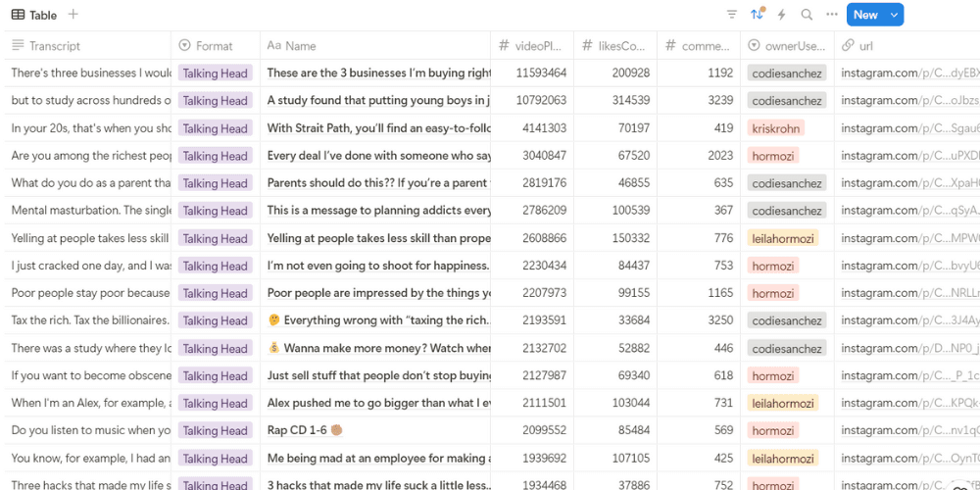This screenshot has height=490, width=980.
Task: Open the comme... column header menu
Action: coord(699,46)
